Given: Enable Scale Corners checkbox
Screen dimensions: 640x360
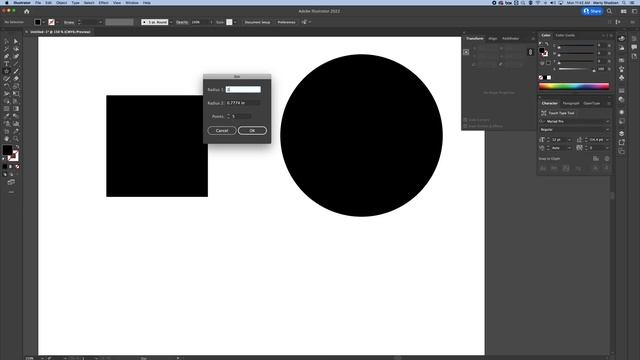Looking at the screenshot, I should [x=465, y=120].
